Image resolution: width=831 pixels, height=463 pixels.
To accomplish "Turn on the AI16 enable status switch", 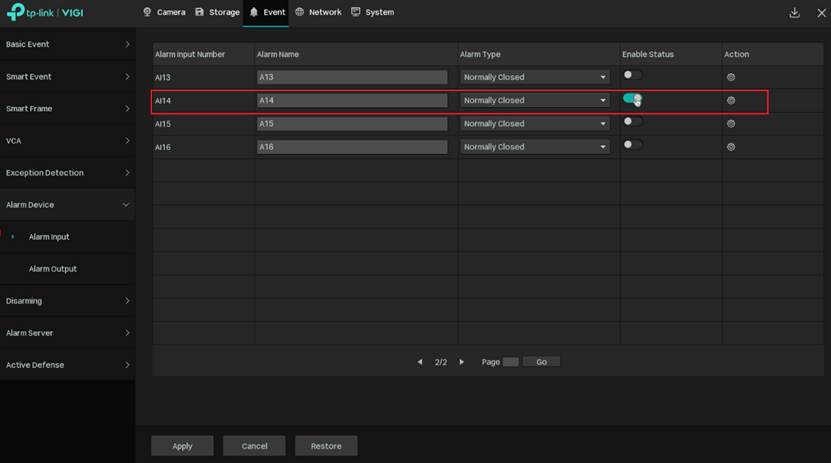I will tap(632, 145).
